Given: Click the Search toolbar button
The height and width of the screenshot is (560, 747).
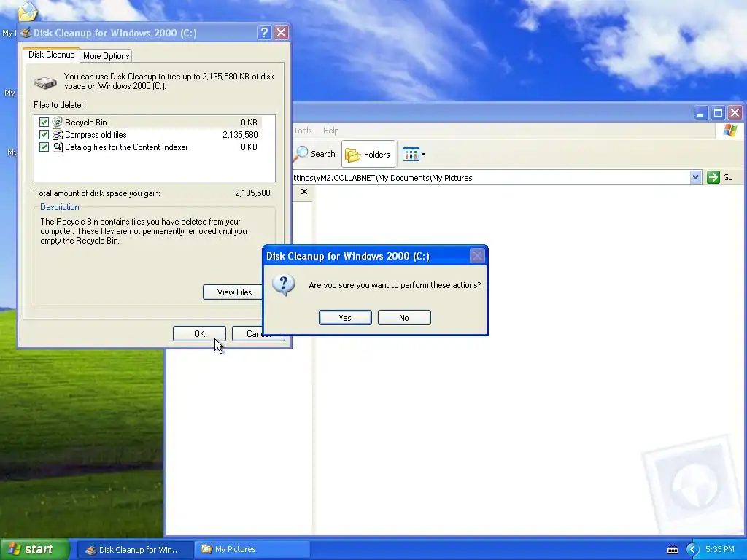Looking at the screenshot, I should (x=315, y=154).
